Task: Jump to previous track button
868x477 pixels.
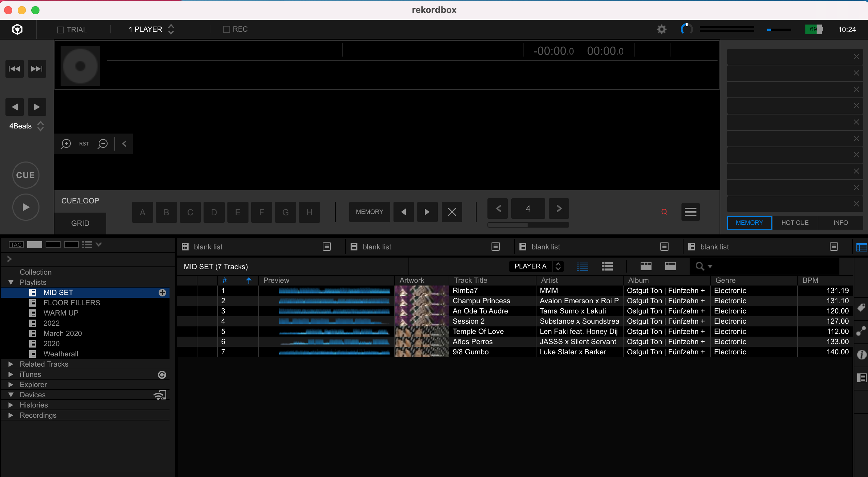Action: point(14,69)
